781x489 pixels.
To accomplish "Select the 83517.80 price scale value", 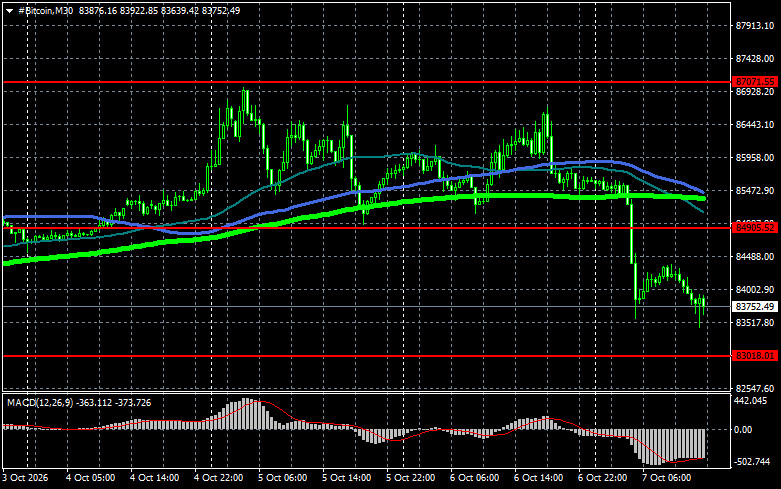I will tap(755, 323).
